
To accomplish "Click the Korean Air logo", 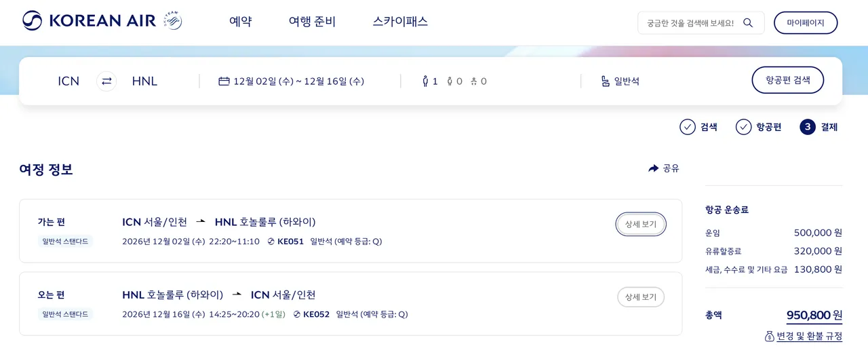I will click(90, 21).
